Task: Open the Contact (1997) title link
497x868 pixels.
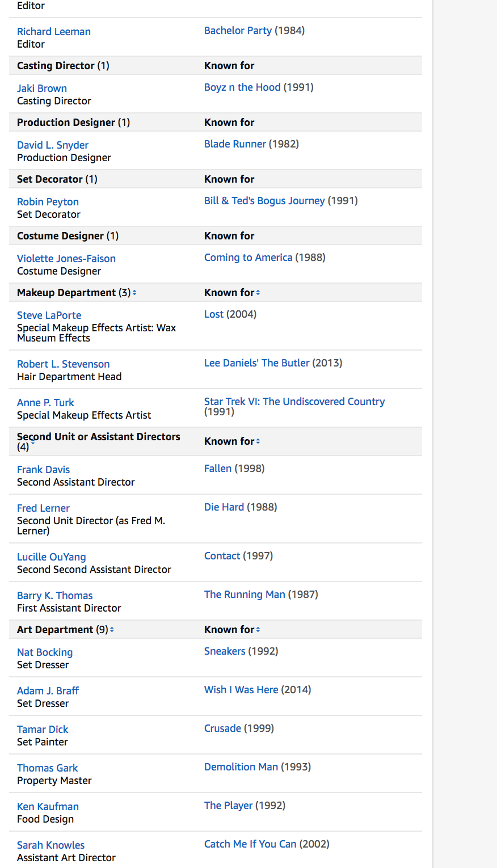Action: pyautogui.click(x=222, y=556)
